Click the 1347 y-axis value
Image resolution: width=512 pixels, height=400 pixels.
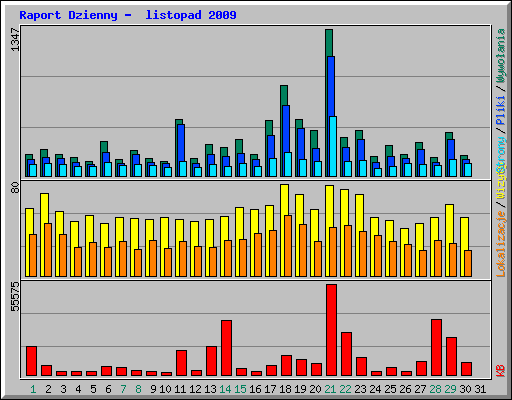(15, 40)
